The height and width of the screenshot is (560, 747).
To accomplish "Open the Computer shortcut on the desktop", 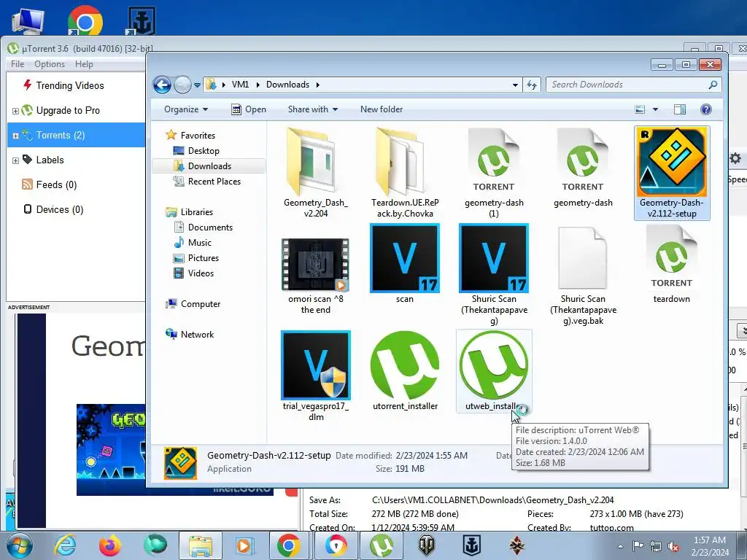I will (28, 21).
